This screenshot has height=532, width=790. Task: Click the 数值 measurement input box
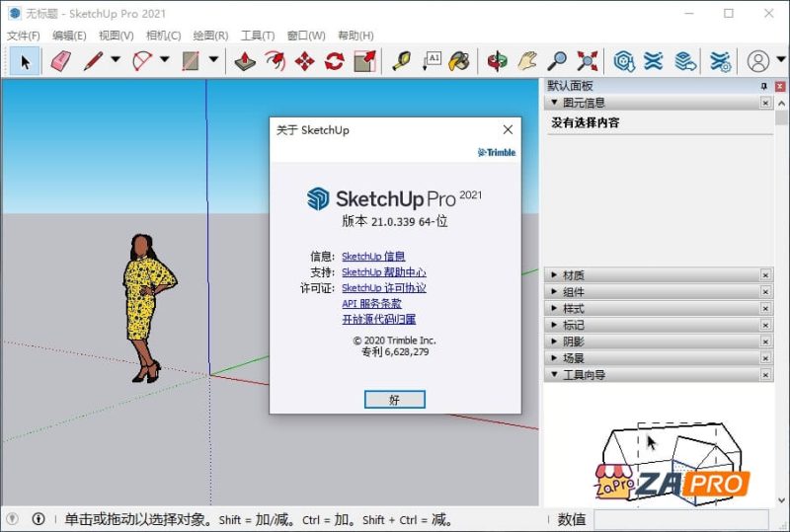[680, 519]
